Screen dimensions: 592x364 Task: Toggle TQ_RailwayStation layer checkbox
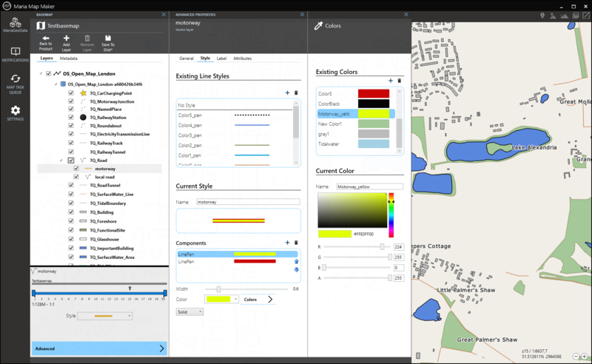coord(70,117)
